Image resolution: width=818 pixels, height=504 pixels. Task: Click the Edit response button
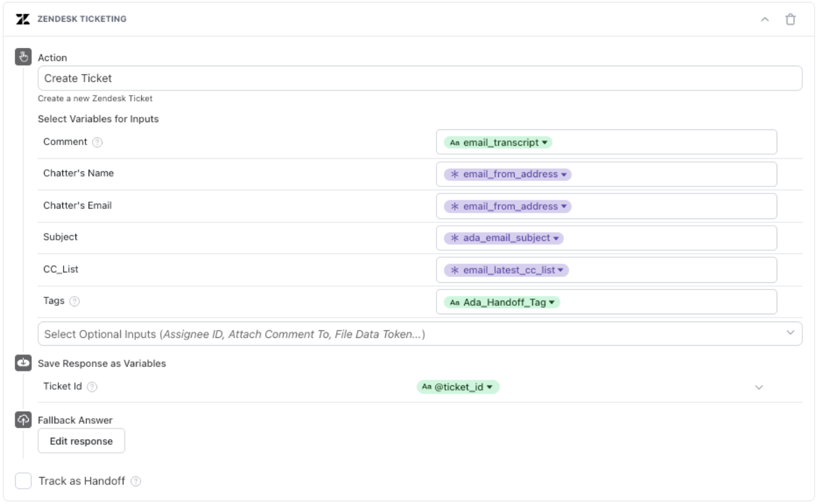pos(81,441)
